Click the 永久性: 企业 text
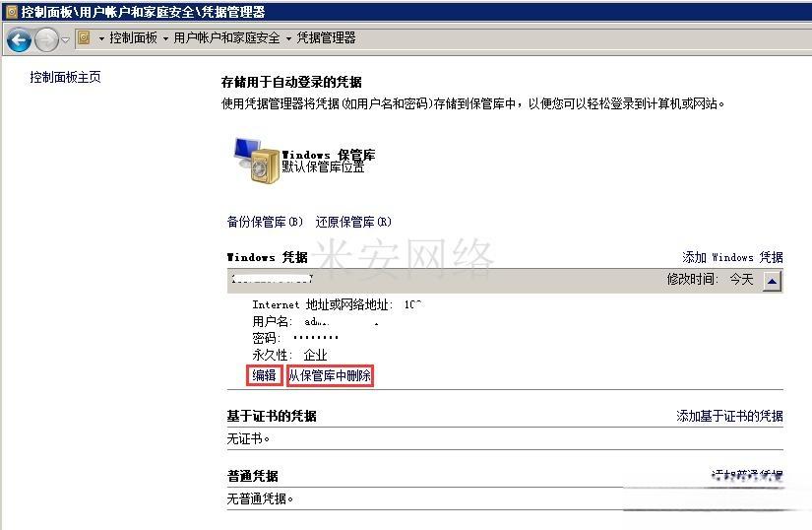The image size is (812, 530). coord(289,355)
